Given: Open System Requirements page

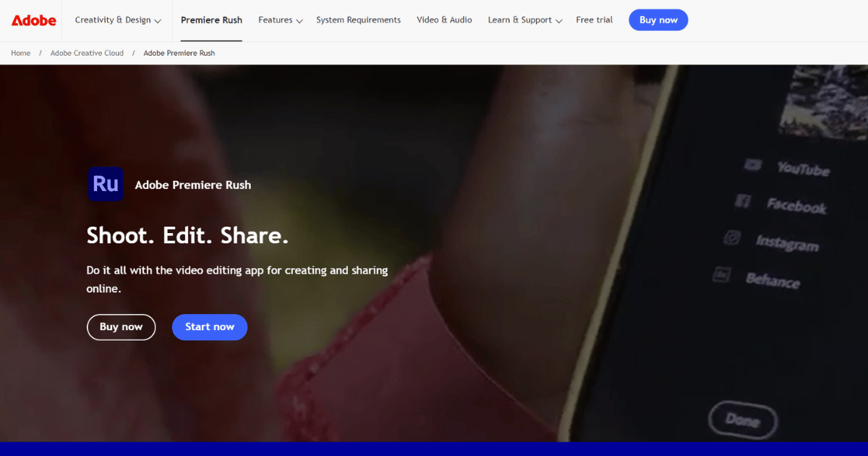Looking at the screenshot, I should [x=358, y=20].
